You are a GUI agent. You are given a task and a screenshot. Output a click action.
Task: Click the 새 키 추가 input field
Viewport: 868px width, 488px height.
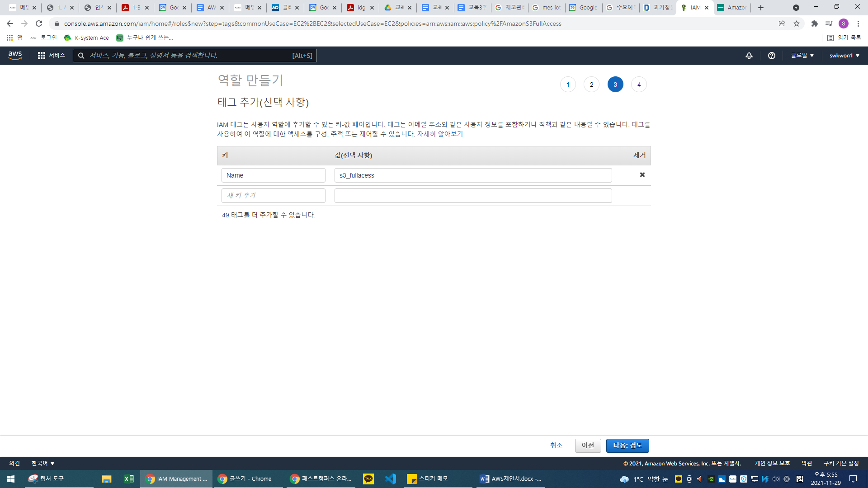(x=273, y=196)
